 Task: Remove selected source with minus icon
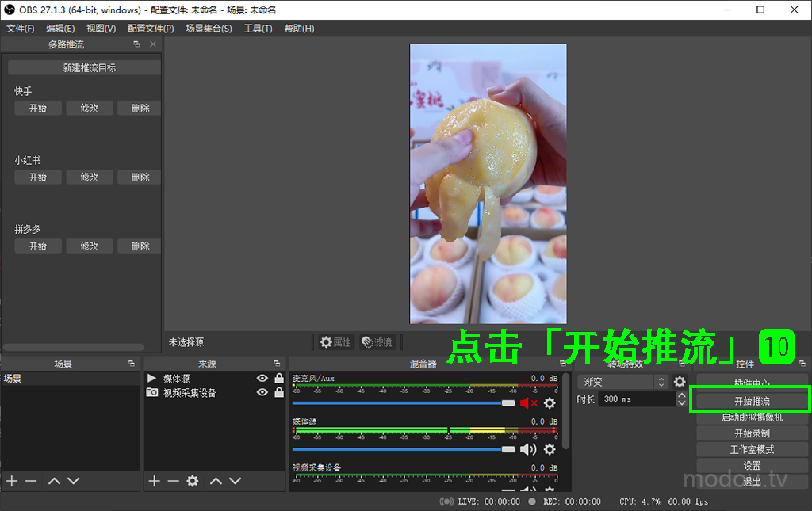173,481
